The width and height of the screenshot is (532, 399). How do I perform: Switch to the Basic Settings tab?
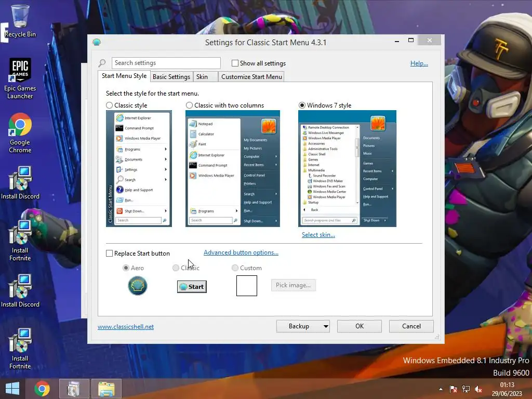click(x=171, y=77)
